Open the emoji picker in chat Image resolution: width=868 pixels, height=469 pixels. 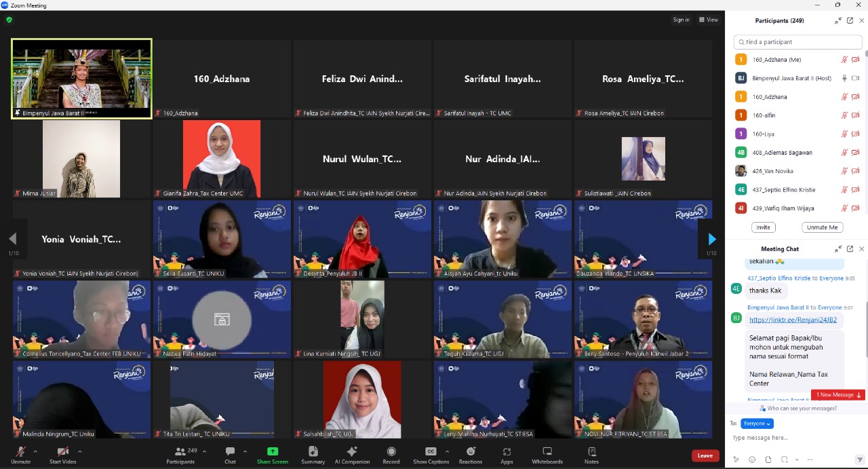(x=752, y=459)
